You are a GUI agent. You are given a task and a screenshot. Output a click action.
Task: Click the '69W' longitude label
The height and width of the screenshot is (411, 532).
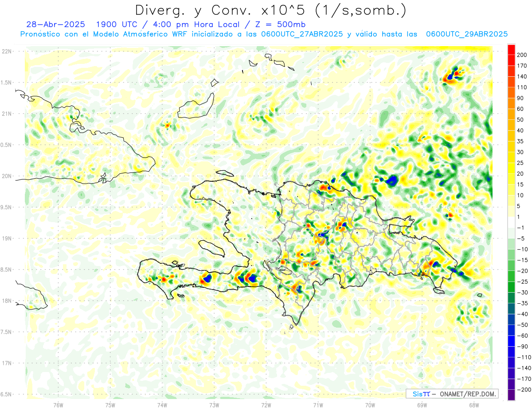(422, 405)
